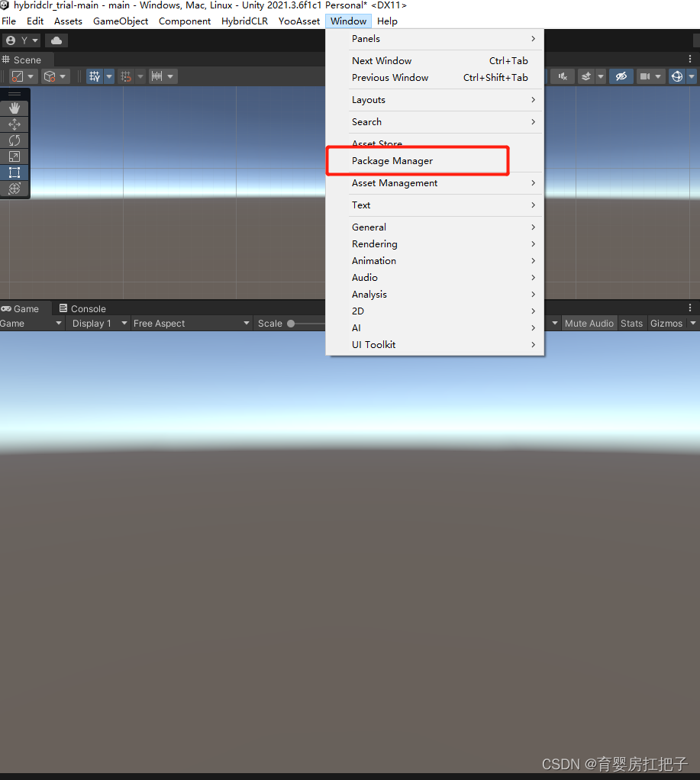Expand the Asset Management submenu
Screen dimensions: 700x780
tap(394, 183)
